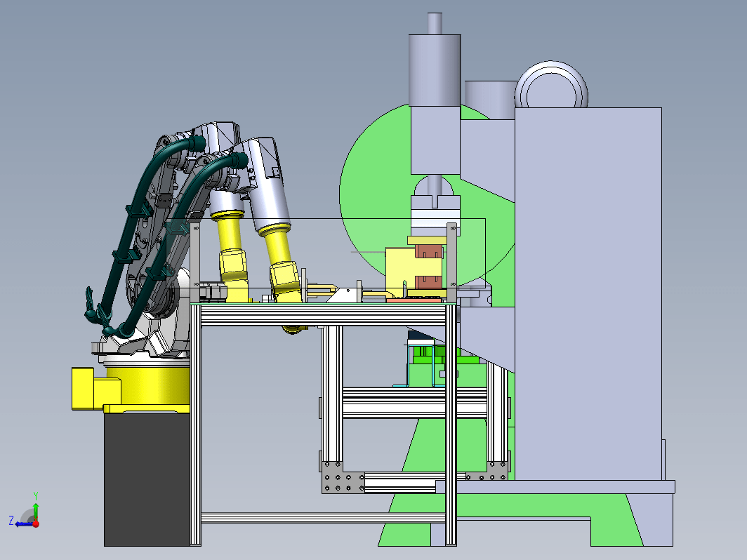
Task: Click the red origin ball of the triad
Action: [x=36, y=524]
